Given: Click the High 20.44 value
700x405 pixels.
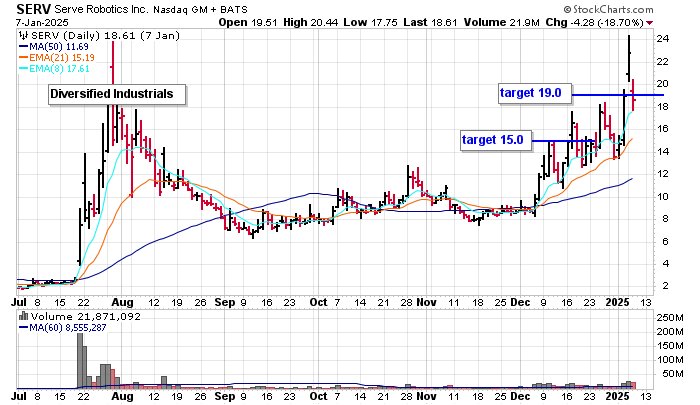Looking at the screenshot, I should pyautogui.click(x=311, y=22).
